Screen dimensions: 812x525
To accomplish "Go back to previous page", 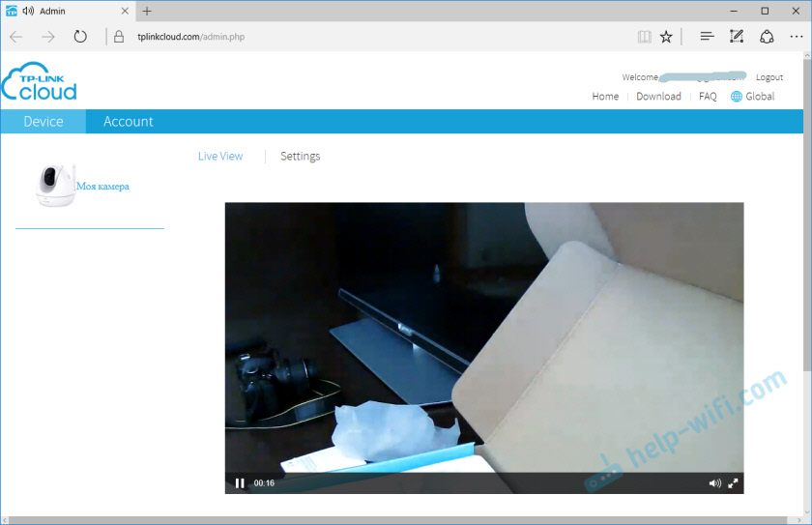I will 16,37.
